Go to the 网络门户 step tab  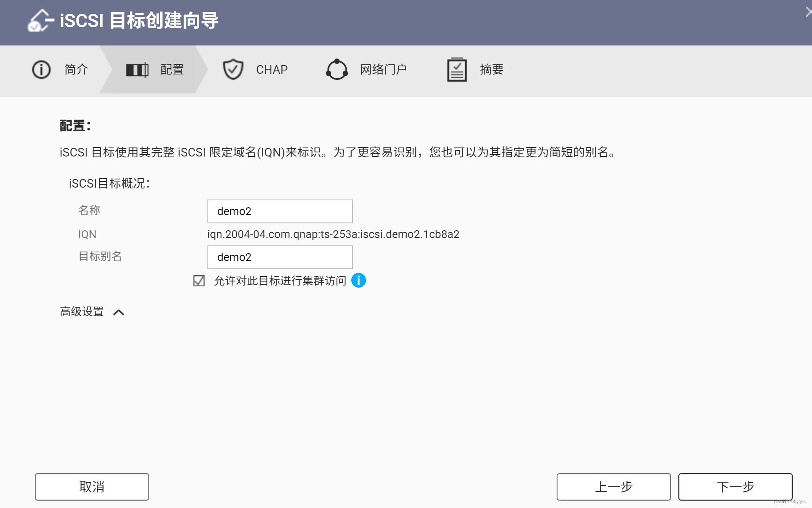click(x=383, y=70)
